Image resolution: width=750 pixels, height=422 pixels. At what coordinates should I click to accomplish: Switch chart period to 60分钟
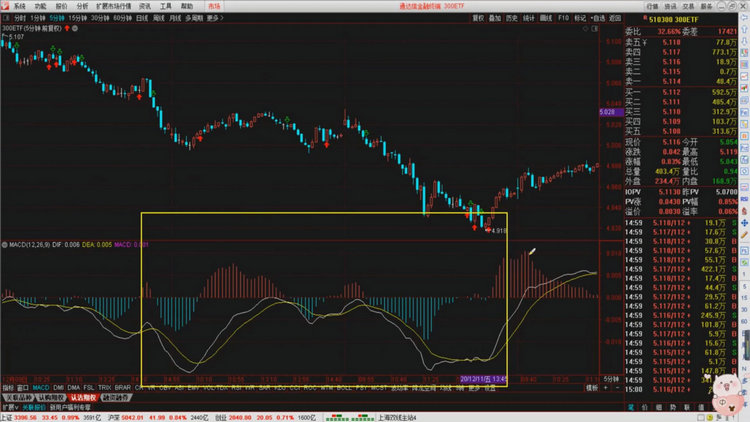[122, 17]
